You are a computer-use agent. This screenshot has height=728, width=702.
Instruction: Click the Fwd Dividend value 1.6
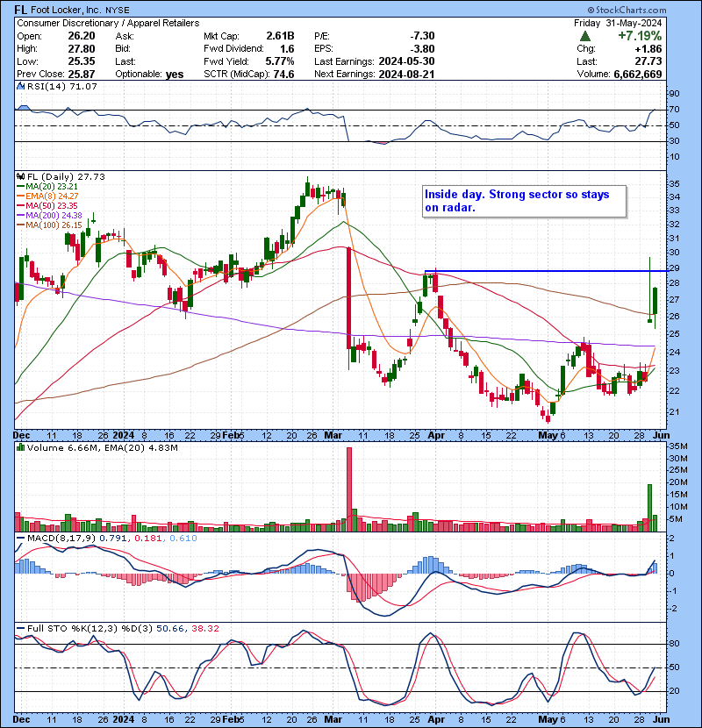point(287,49)
